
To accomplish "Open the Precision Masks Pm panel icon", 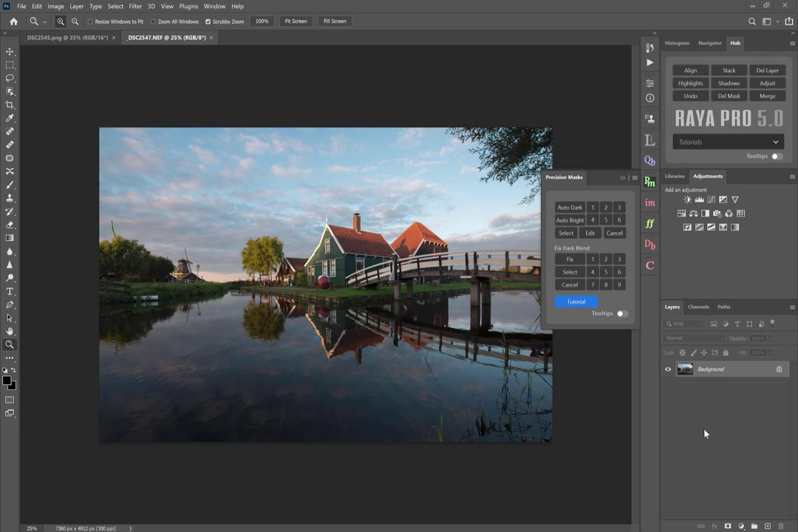I will (649, 182).
